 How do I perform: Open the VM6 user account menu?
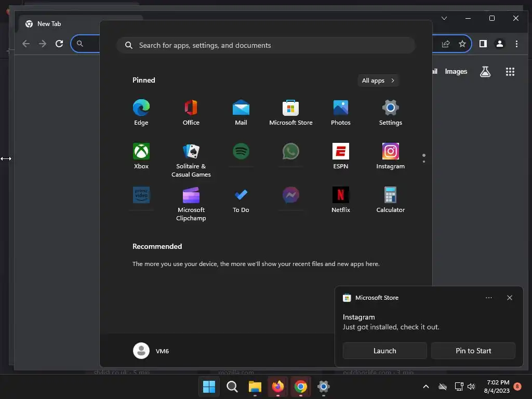pos(151,351)
